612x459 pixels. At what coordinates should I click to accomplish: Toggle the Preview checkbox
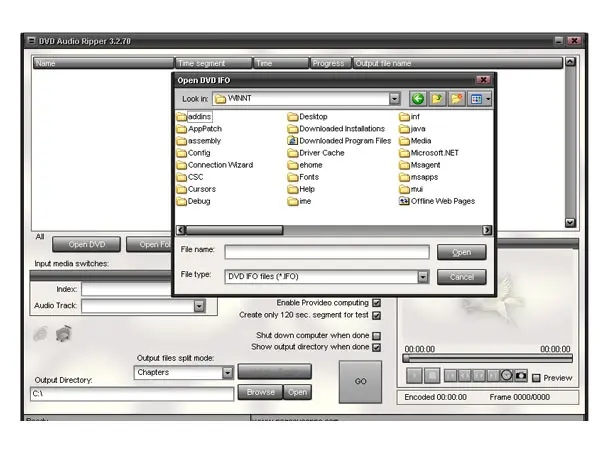537,378
